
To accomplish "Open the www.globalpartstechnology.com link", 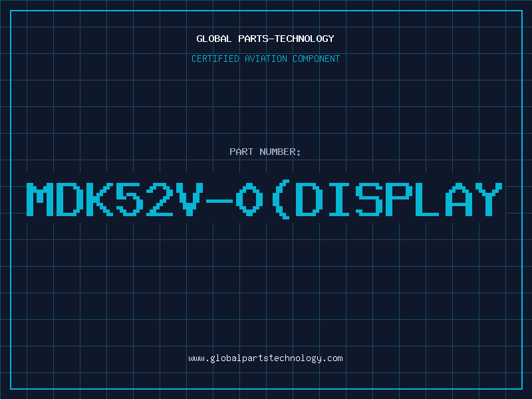I will [x=265, y=358].
